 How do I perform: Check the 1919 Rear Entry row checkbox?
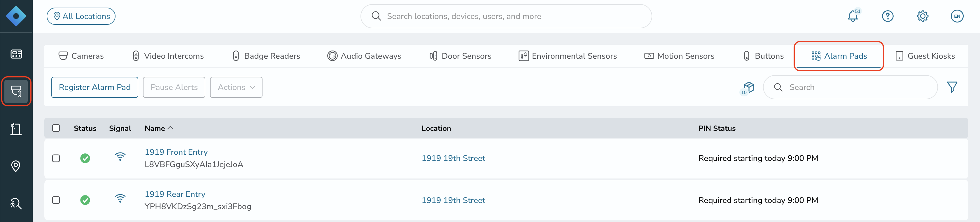(56, 200)
